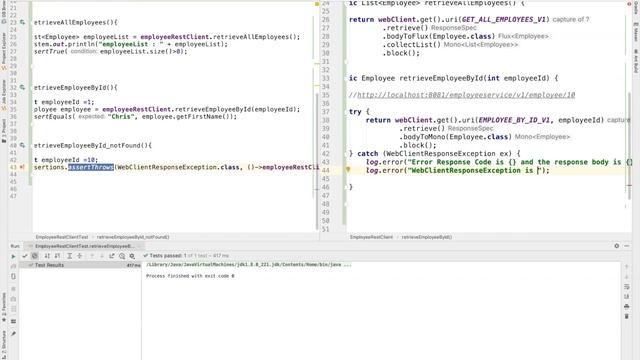
Task: Run test retrieveAllEmployees from gutter icon
Action: click(22, 22)
